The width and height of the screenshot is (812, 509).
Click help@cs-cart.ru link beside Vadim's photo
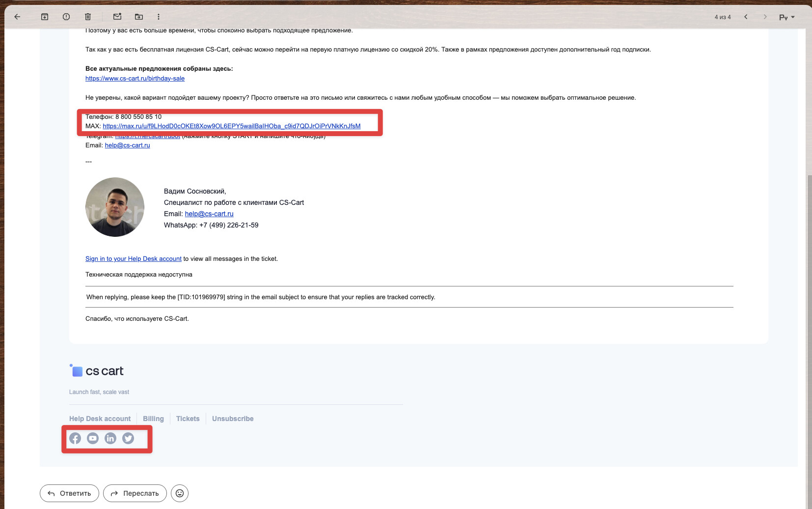209,214
